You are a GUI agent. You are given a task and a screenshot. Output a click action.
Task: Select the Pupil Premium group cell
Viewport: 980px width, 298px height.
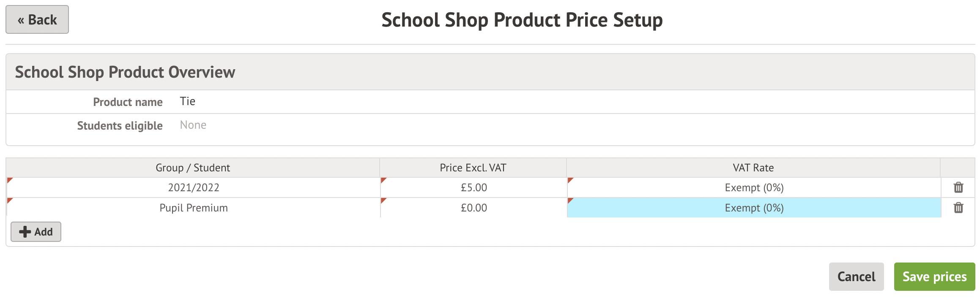click(193, 208)
